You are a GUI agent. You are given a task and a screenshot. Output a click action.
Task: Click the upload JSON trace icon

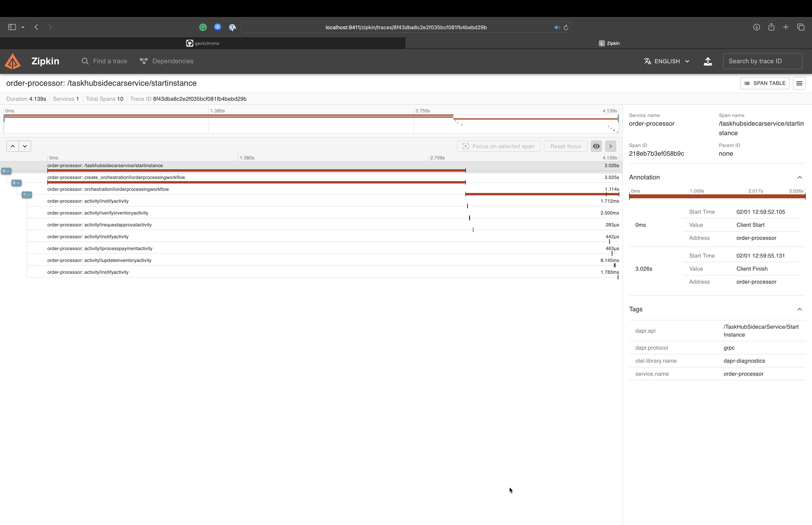(708, 61)
